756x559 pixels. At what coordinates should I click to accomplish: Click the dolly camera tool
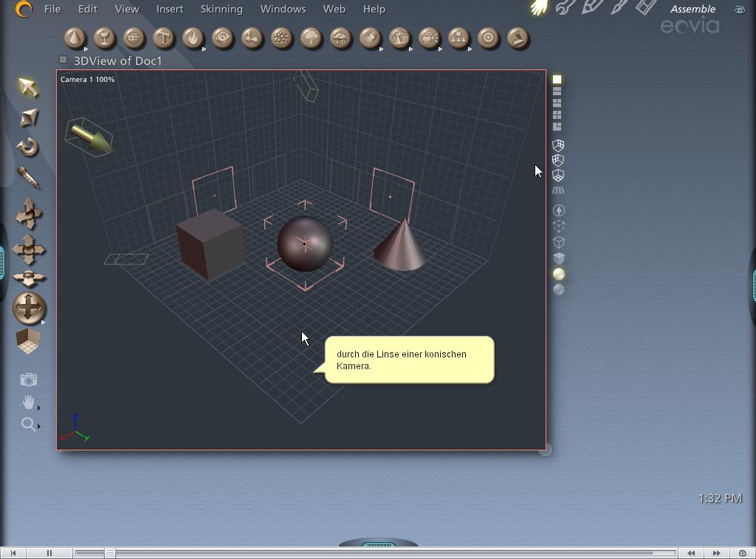point(29,213)
